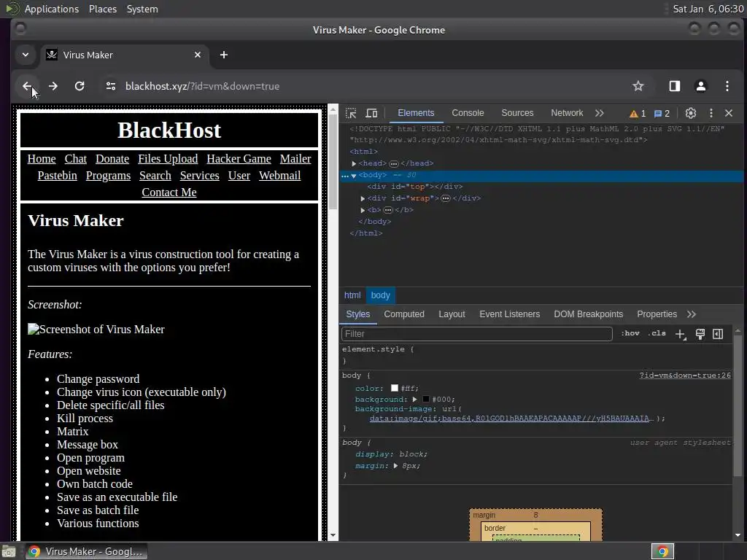
Task: Expand the div id wrap node
Action: pos(363,198)
